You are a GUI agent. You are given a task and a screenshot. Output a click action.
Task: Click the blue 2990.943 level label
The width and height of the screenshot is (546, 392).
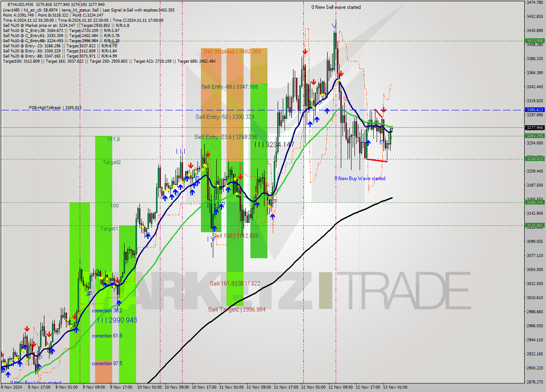[x=117, y=320]
